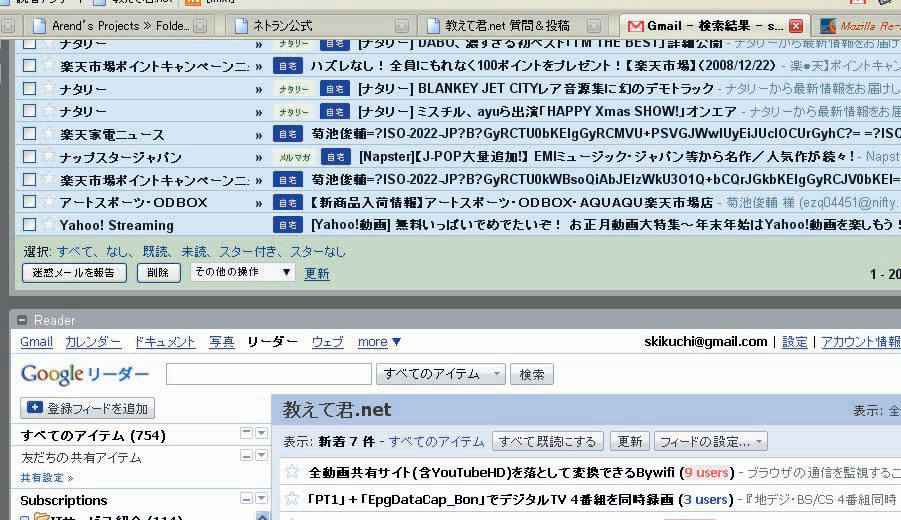The image size is (901, 520).
Task: Click the 自宅 label on Yahoo! Streaming mail
Action: (287, 225)
